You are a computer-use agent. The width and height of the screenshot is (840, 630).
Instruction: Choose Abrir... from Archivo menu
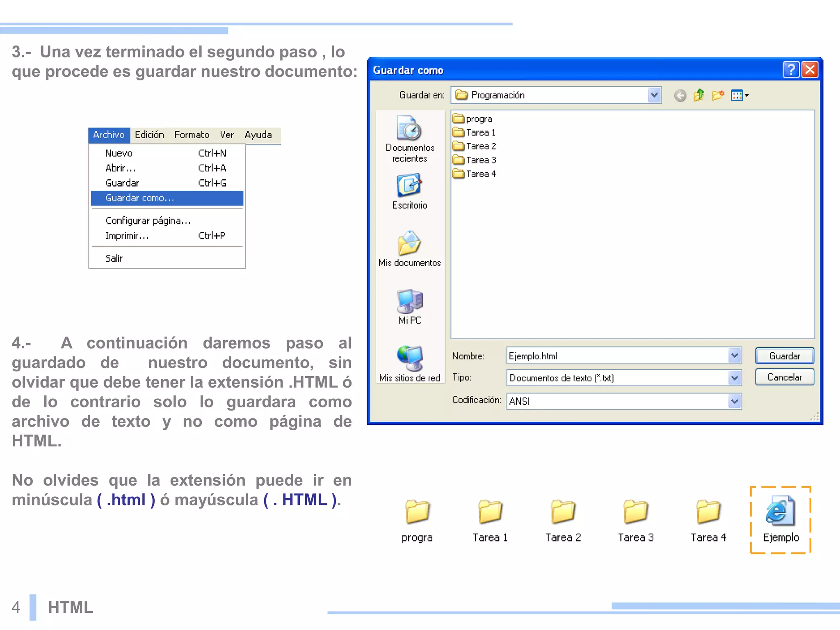point(167,168)
